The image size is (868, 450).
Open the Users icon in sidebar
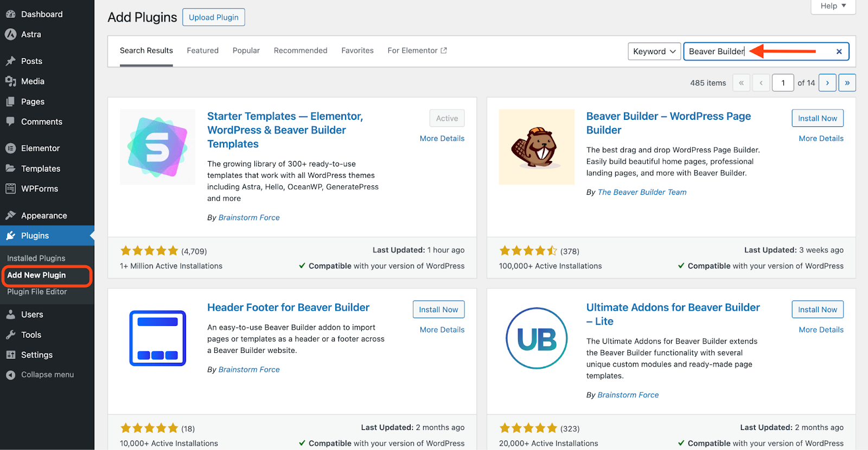tap(10, 314)
